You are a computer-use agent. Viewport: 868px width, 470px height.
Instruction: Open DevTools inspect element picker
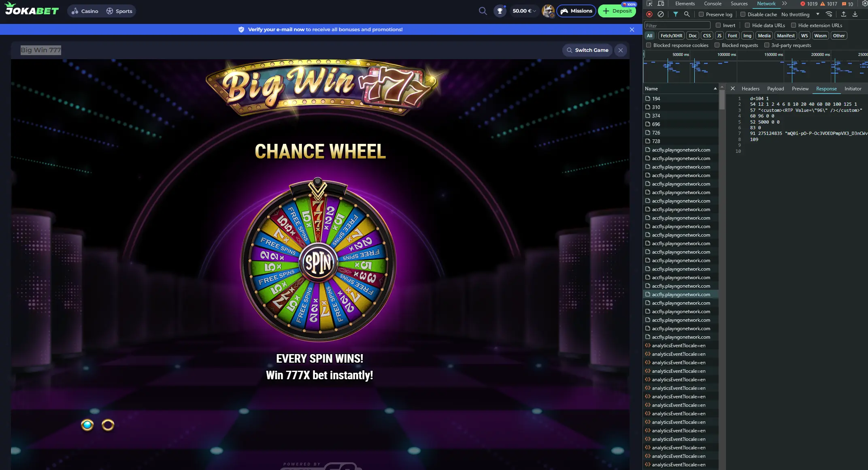point(649,4)
